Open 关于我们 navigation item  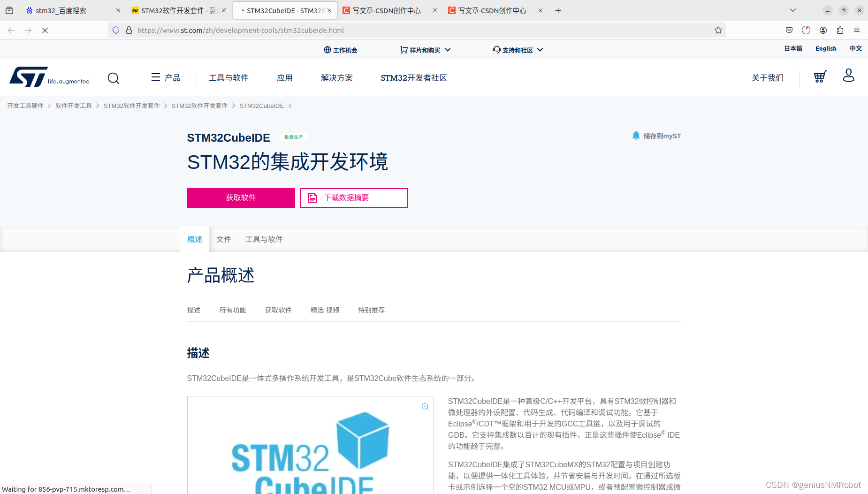[768, 78]
